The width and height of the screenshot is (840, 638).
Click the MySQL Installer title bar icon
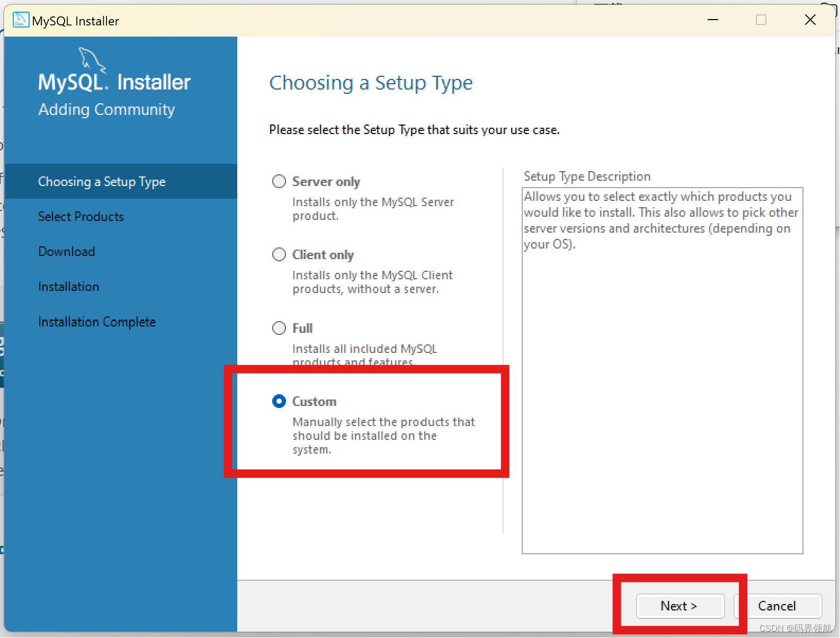click(x=21, y=20)
